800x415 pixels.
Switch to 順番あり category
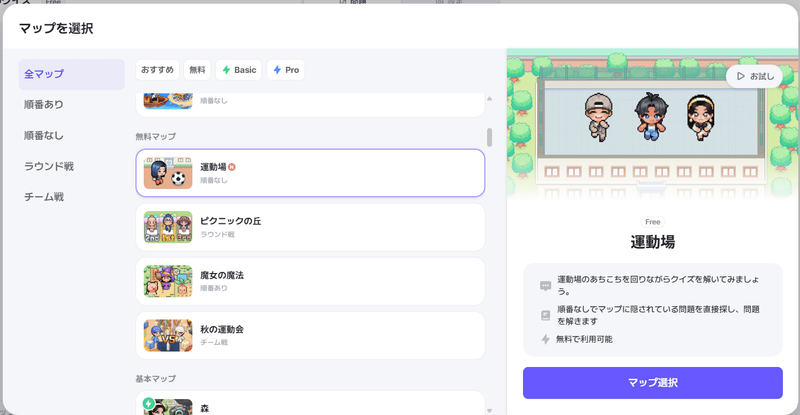tap(44, 105)
